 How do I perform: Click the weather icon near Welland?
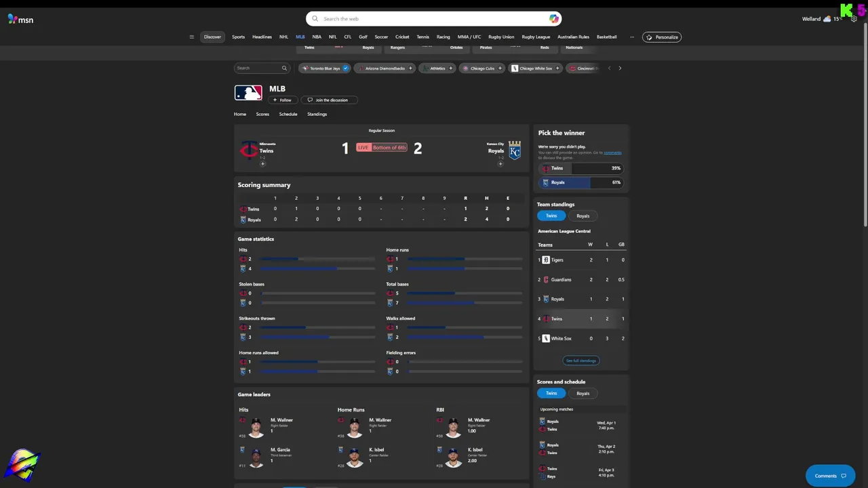coord(827,19)
